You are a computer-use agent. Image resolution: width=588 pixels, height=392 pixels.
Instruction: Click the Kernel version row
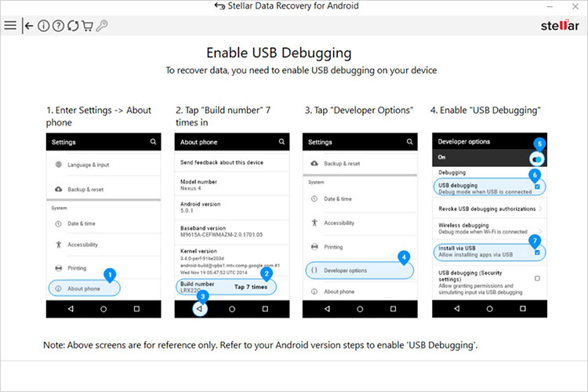(232, 261)
